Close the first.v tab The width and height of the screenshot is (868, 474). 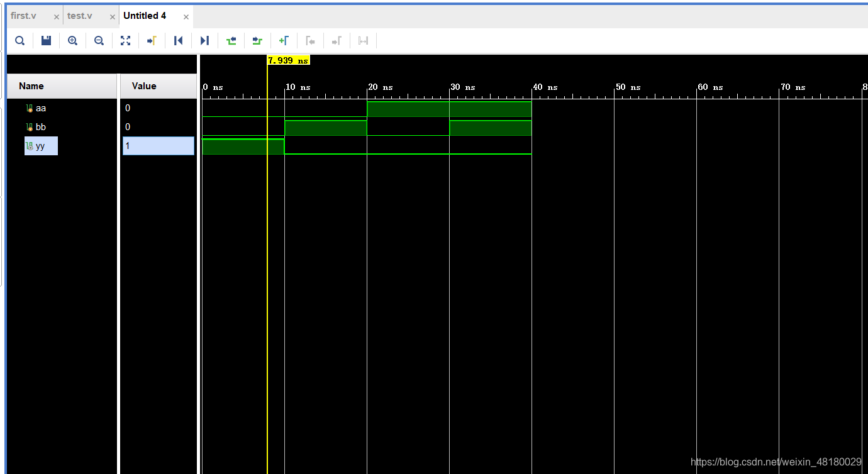click(56, 17)
